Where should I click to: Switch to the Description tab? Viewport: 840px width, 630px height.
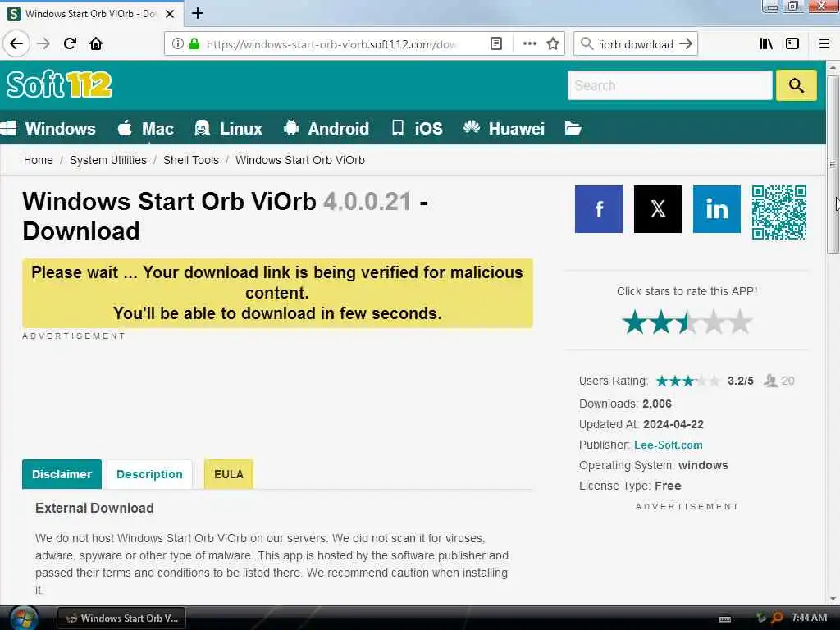pyautogui.click(x=149, y=474)
